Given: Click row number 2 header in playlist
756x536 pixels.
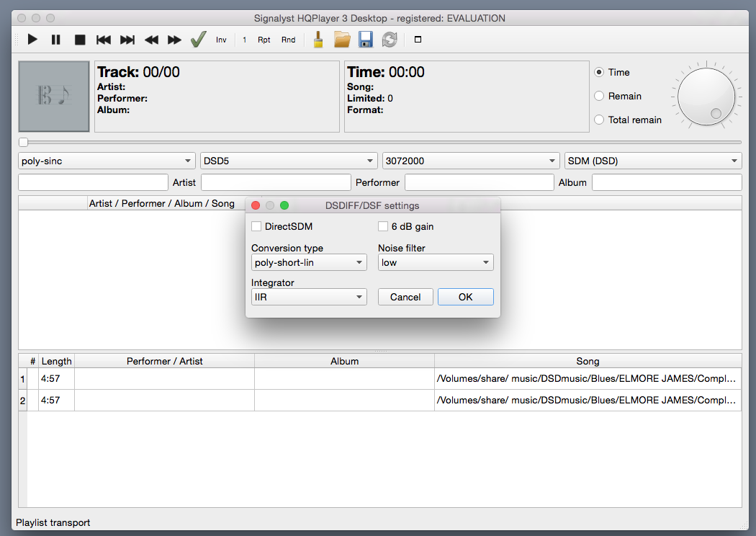Looking at the screenshot, I should pos(22,401).
